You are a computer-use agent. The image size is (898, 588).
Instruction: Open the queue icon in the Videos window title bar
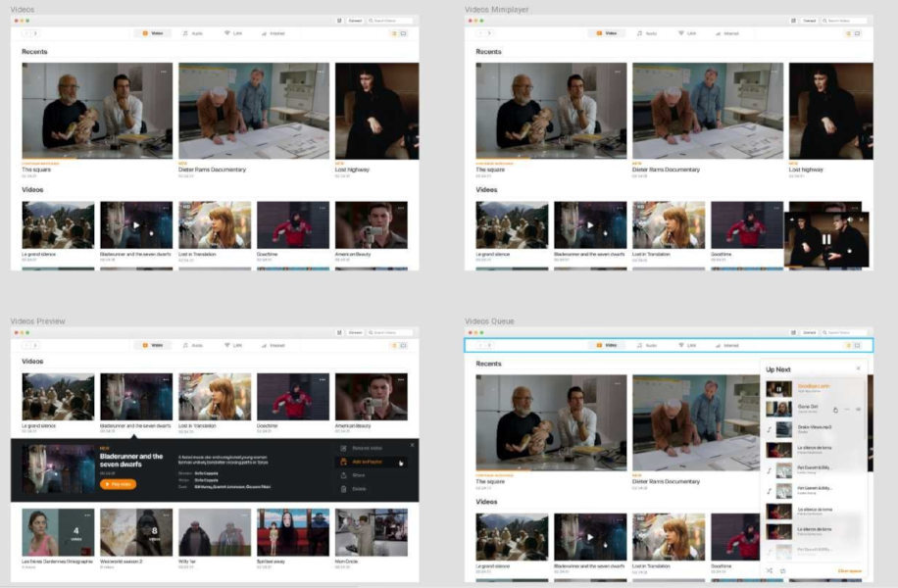(339, 21)
